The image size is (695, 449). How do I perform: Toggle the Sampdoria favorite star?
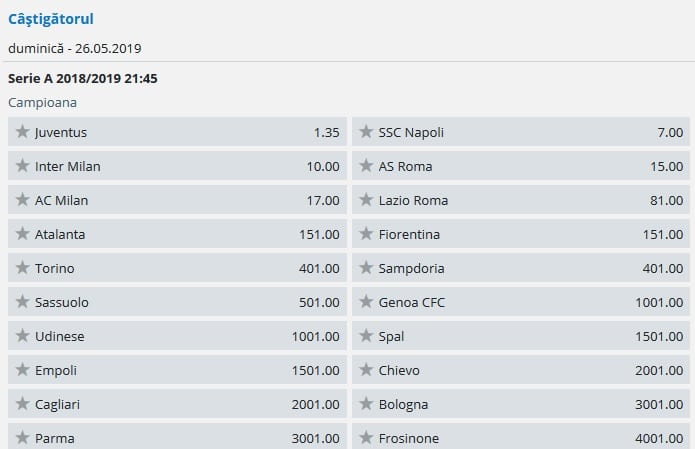[x=366, y=268]
